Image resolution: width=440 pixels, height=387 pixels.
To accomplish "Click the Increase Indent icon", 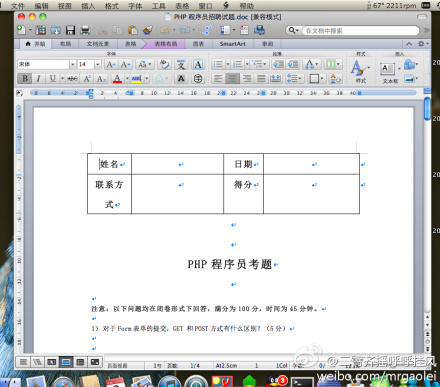I will tap(293, 64).
